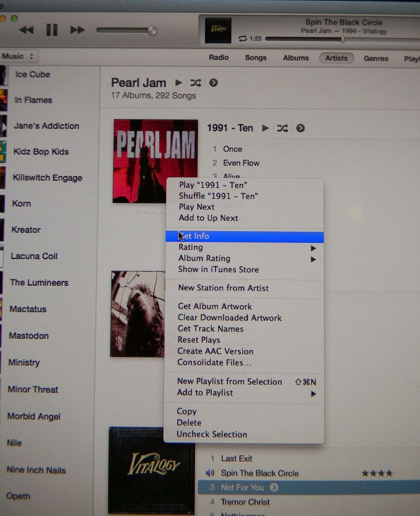Viewport: 420px width, 516px height.
Task: Switch to the Albums tab
Action: coord(296,58)
